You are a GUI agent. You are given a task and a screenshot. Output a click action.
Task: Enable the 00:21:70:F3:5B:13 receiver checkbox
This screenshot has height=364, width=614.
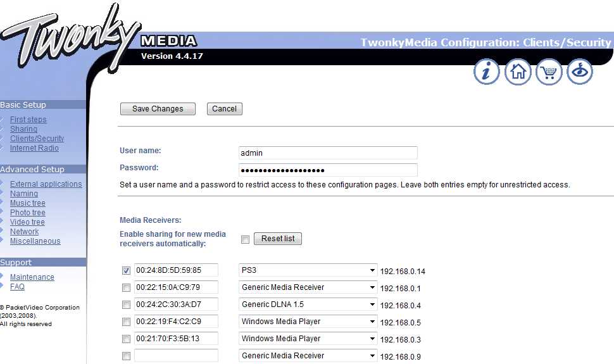(126, 339)
